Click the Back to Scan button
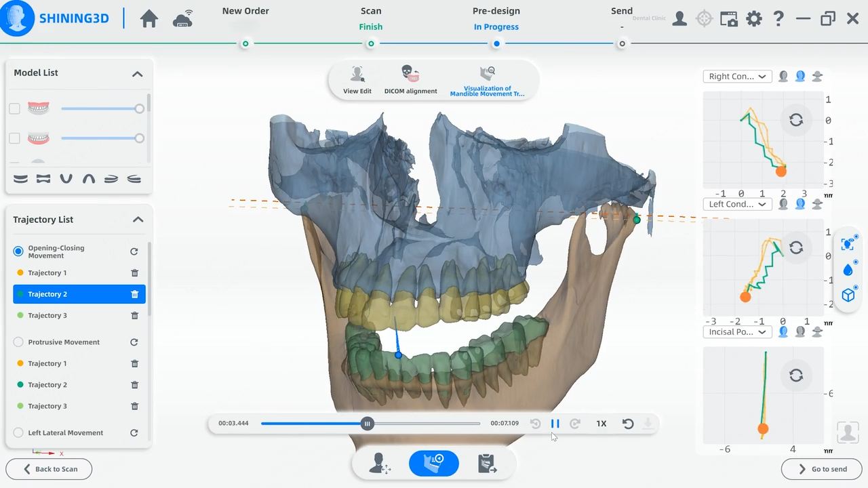The width and height of the screenshot is (868, 488). [49, 469]
